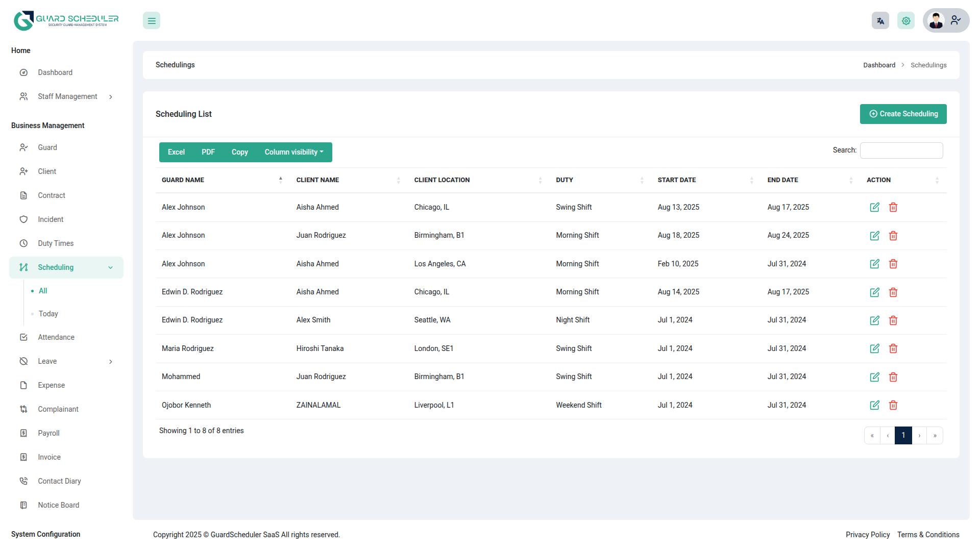This screenshot has width=980, height=551.
Task: Open the language translation icon
Action: coord(880,21)
